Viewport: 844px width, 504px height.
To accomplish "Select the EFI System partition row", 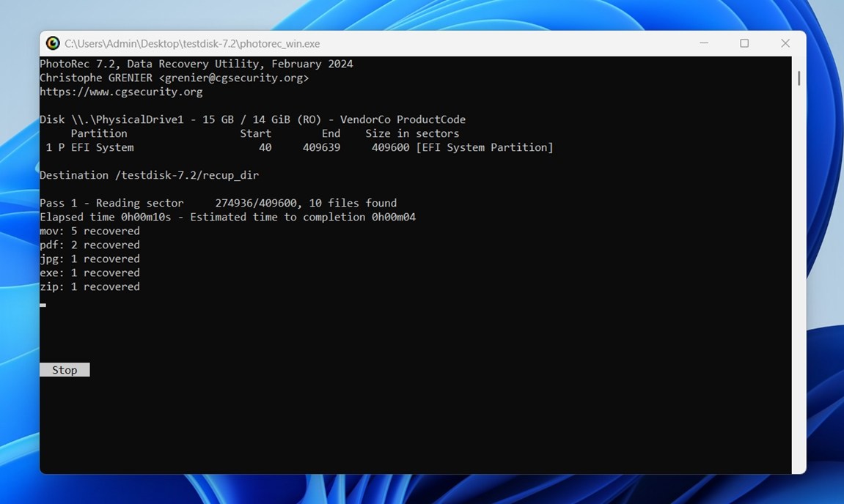I will point(296,148).
